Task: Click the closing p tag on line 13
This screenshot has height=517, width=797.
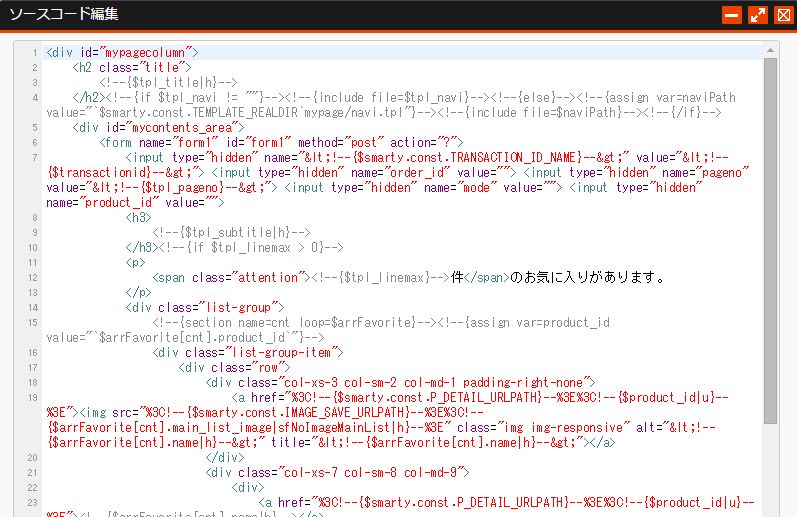Action: coord(138,292)
